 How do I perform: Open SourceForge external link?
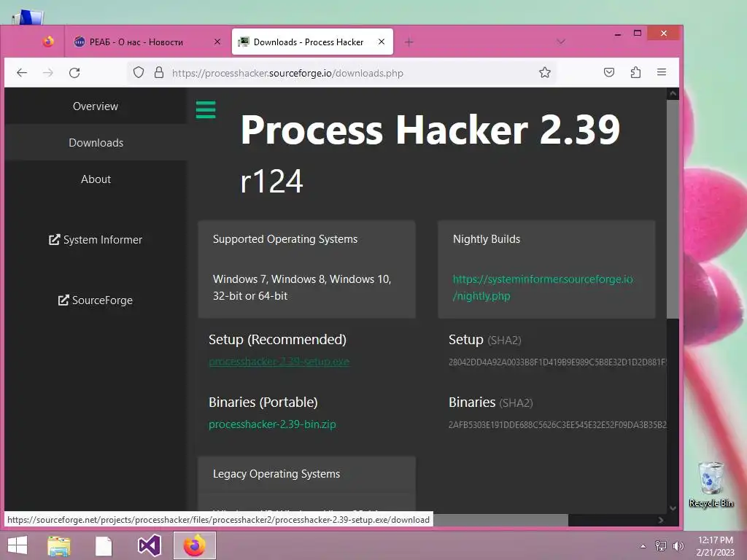point(96,300)
